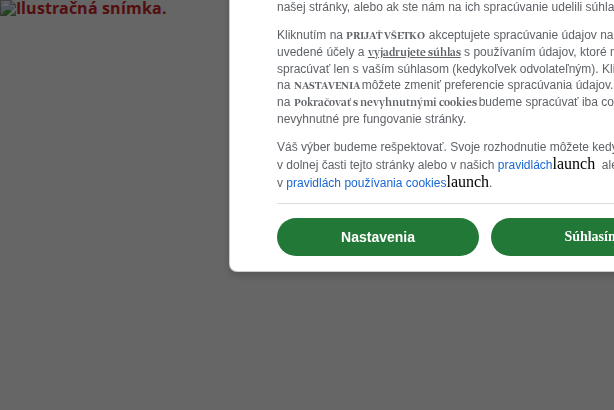614x410 pixels.
Task: Click the 'Kliknutím na' paragraph beginning
Action: (310, 35)
